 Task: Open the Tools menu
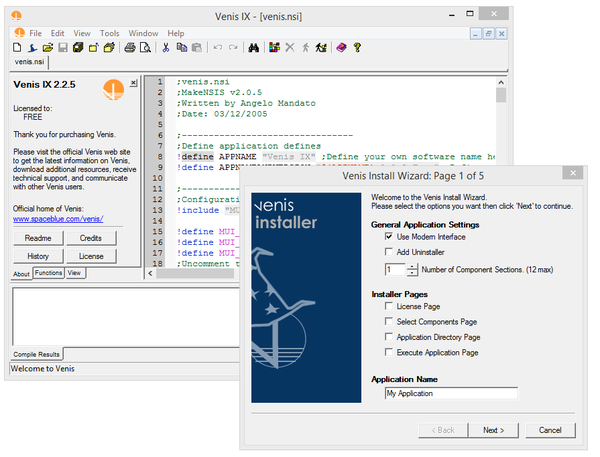(109, 33)
